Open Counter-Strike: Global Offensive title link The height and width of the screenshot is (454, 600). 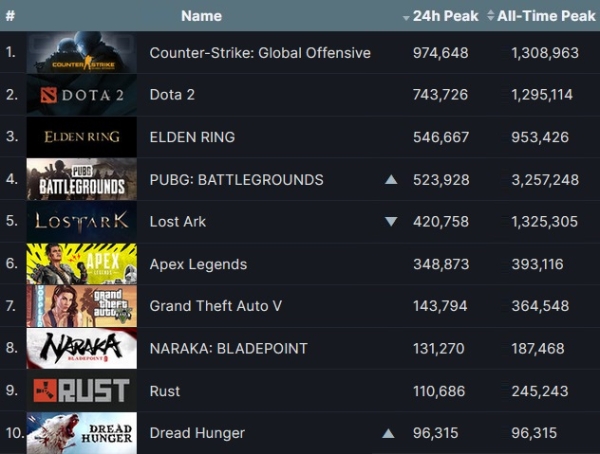pos(260,53)
